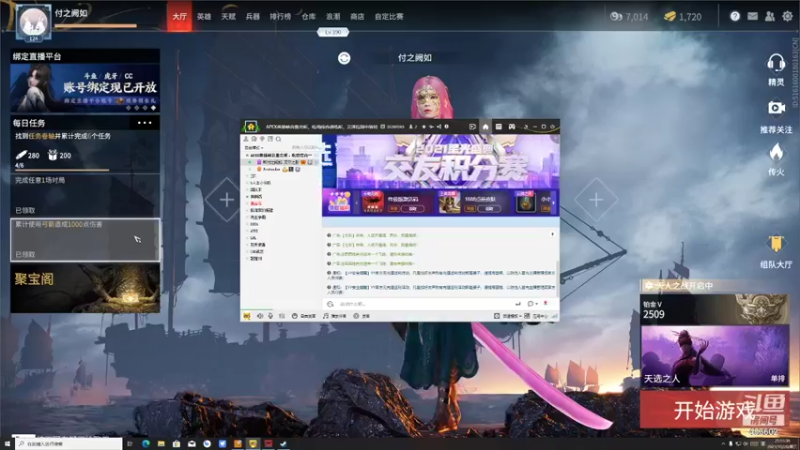Click the YY green house logo
This screenshot has width=800, height=450.
coord(251,127)
